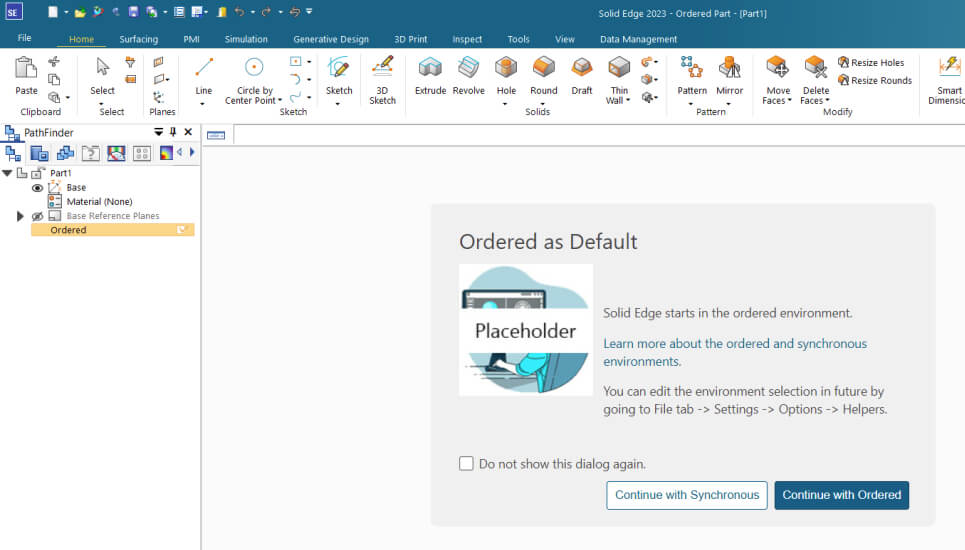Image resolution: width=965 pixels, height=550 pixels.
Task: Open the Hole tool dropdown arrow
Action: tap(506, 103)
